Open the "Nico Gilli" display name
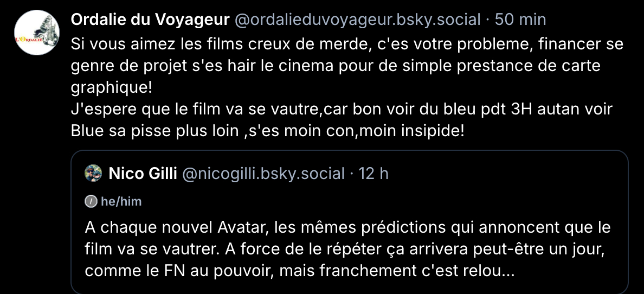Screen dimensions: 644x294 [143, 174]
